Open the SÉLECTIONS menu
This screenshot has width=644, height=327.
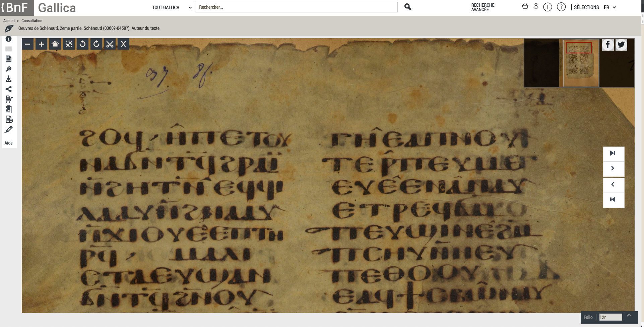[586, 7]
